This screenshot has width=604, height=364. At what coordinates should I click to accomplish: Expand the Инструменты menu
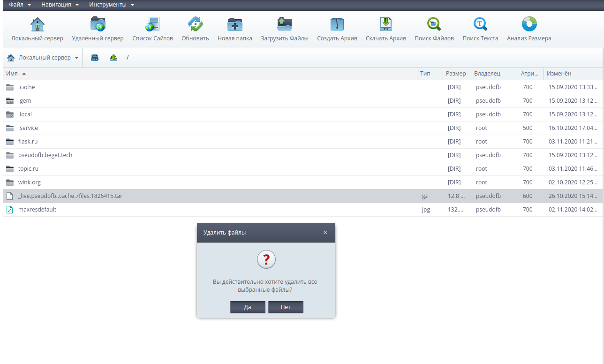[112, 5]
